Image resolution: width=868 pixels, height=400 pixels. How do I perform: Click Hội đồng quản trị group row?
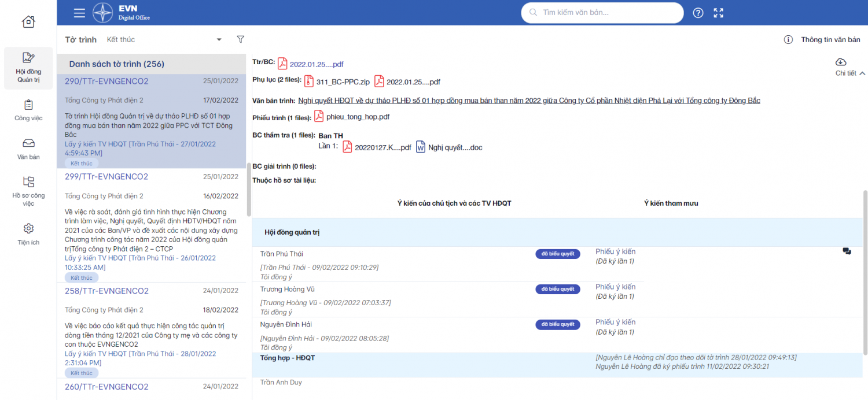coord(557,232)
